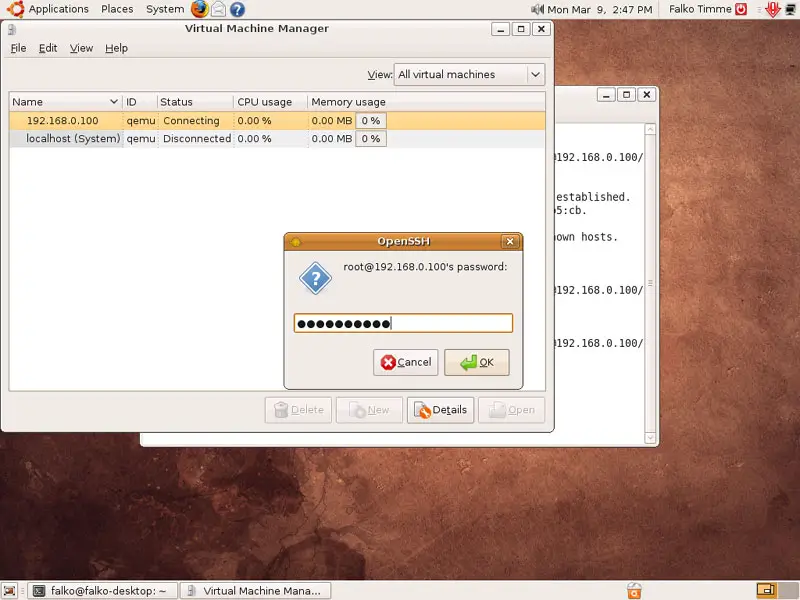Open the Edit menu

(48, 48)
